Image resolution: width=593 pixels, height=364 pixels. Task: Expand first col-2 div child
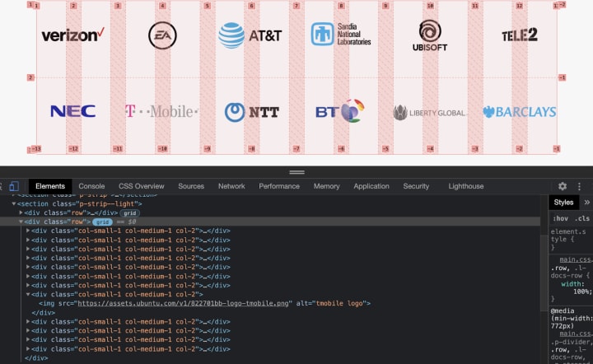coord(28,231)
